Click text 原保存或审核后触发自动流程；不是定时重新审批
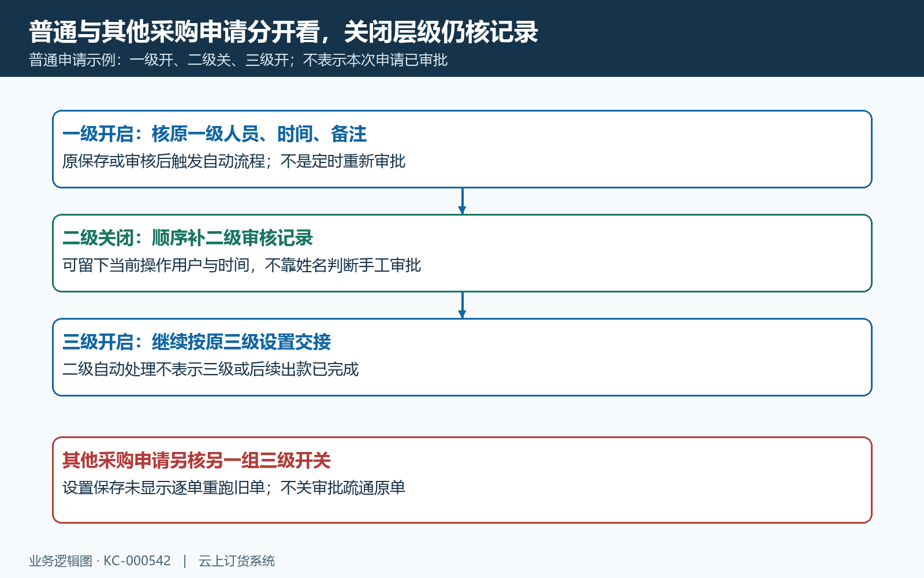The width and height of the screenshot is (924, 578). tap(234, 161)
